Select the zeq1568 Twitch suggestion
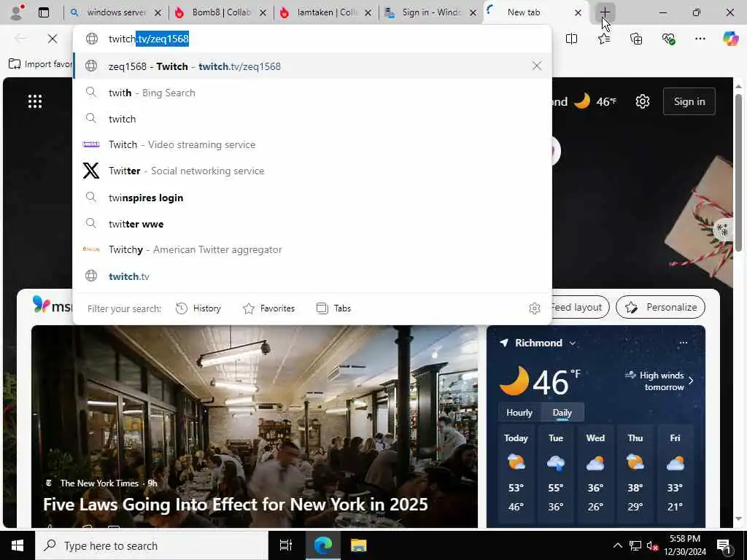Image resolution: width=747 pixels, height=560 pixels. coord(312,66)
